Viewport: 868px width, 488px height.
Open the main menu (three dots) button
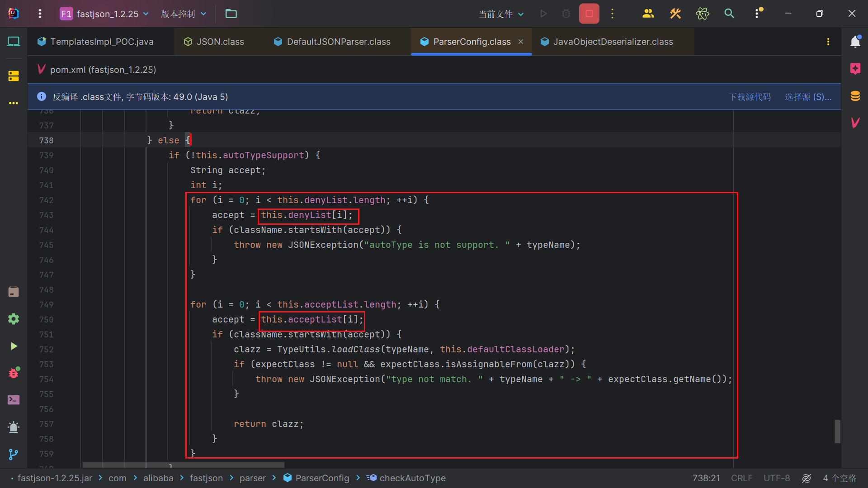[x=40, y=14]
